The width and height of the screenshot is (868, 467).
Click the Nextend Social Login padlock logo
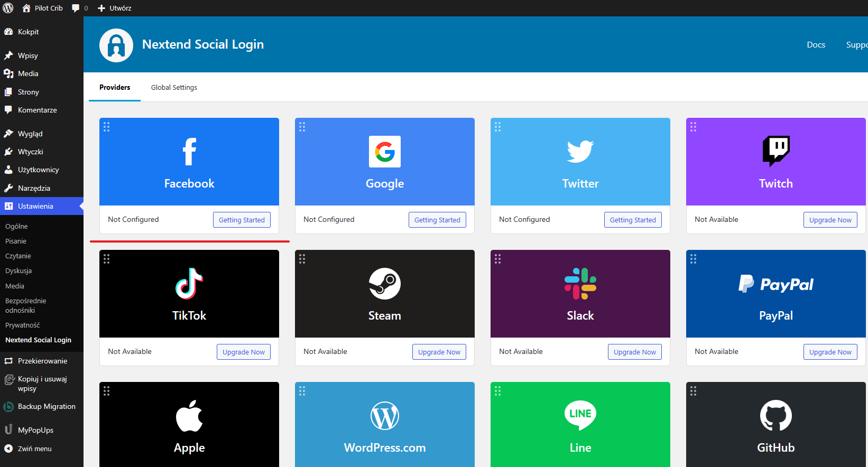116,45
